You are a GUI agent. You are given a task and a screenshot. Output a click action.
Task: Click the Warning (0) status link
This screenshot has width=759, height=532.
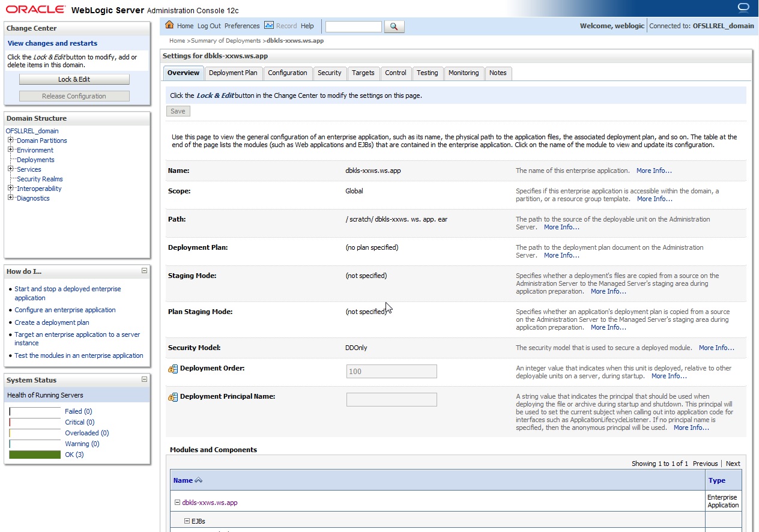coord(82,444)
